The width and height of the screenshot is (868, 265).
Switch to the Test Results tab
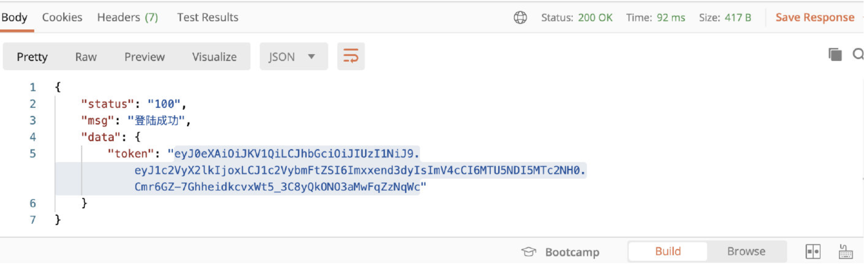pos(208,17)
